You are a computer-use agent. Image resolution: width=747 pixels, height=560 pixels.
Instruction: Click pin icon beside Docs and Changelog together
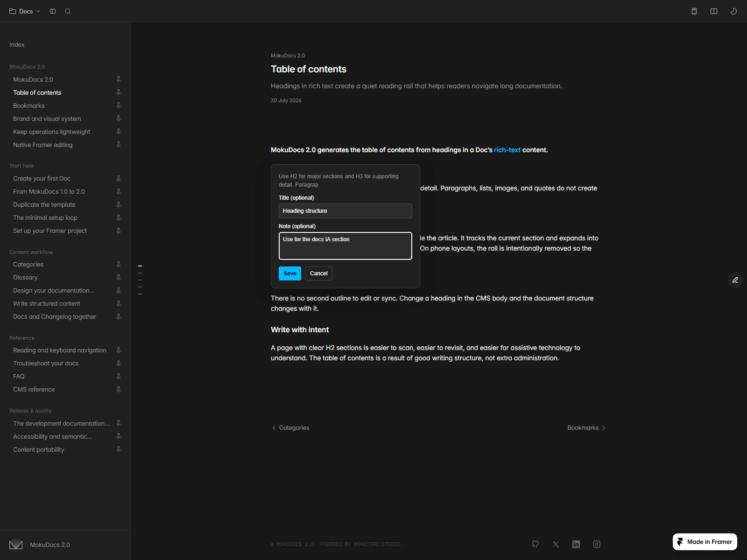119,316
